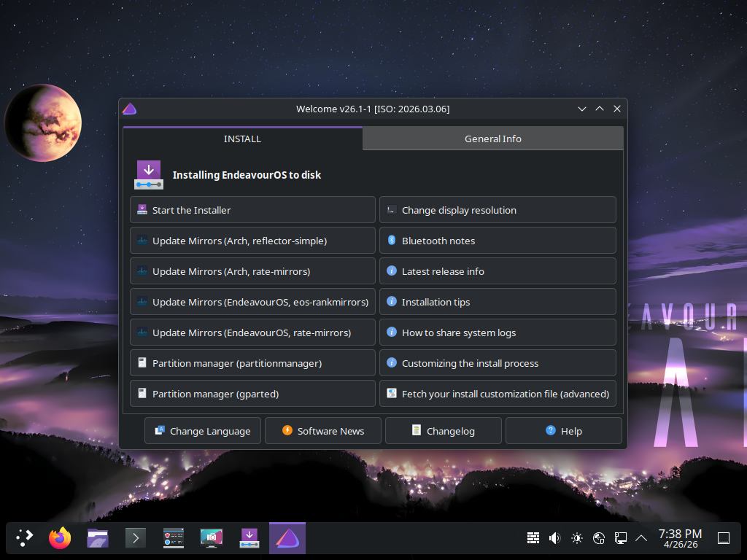
Task: Open Firefox from the taskbar
Action: (60, 538)
